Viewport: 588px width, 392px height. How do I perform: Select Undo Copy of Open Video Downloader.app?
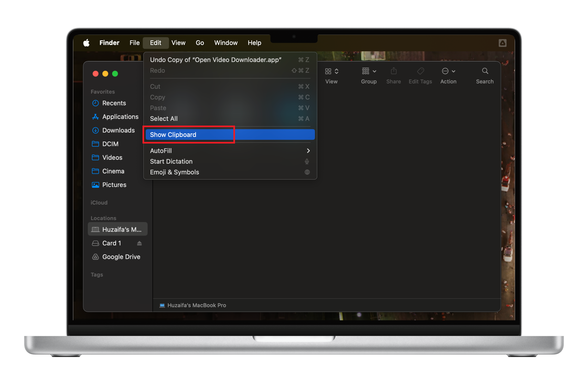click(x=216, y=60)
